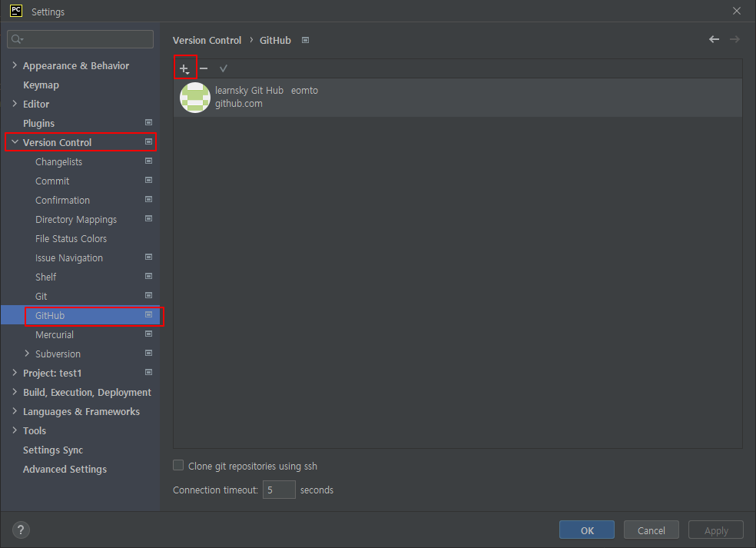Click the set default account checkmark icon
This screenshot has width=756, height=548.
tap(224, 68)
